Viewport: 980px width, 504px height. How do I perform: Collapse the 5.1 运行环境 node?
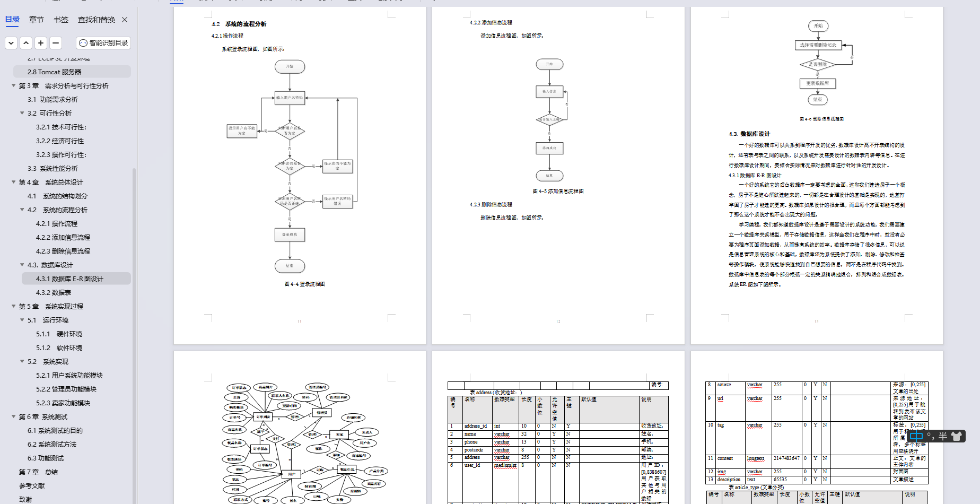pos(22,320)
